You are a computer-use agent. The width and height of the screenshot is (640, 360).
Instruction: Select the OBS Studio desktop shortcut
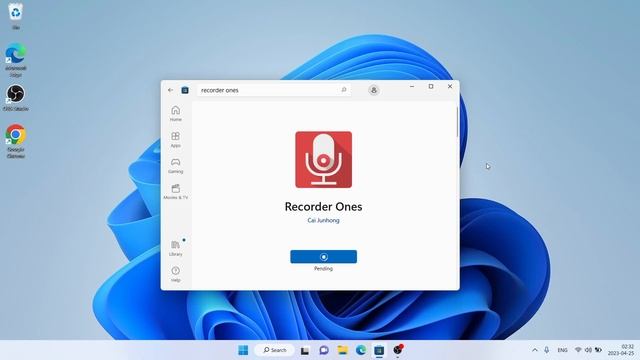16,98
